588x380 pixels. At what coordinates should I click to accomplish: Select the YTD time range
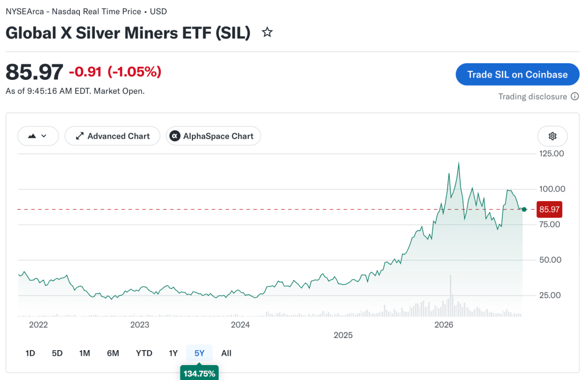(x=144, y=353)
